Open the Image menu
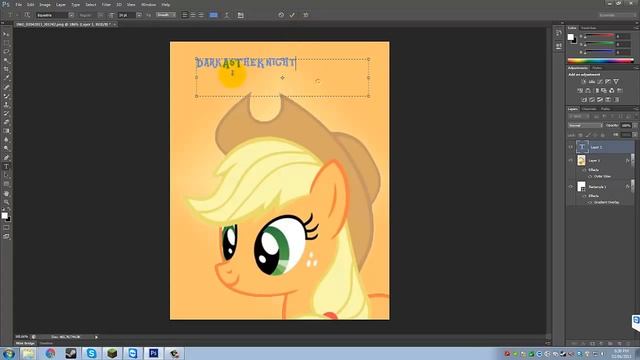The image size is (640, 360). pyautogui.click(x=45, y=4)
